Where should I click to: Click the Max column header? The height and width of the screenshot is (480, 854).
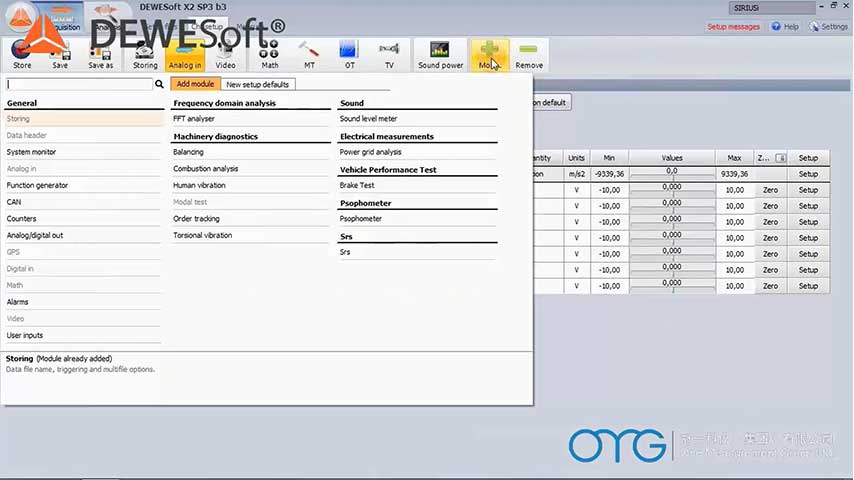pos(735,158)
